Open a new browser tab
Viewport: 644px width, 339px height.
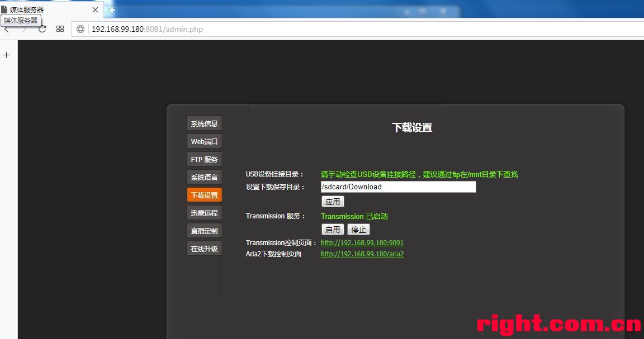[x=112, y=10]
